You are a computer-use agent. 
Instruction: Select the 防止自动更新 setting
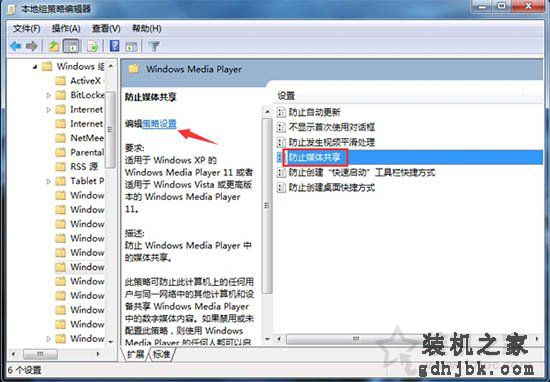(314, 112)
